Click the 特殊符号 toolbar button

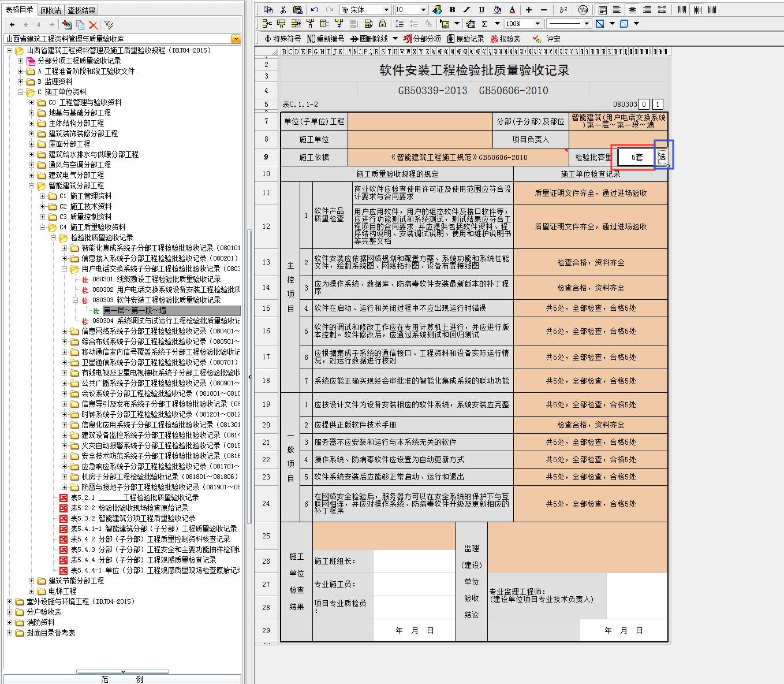tap(282, 39)
